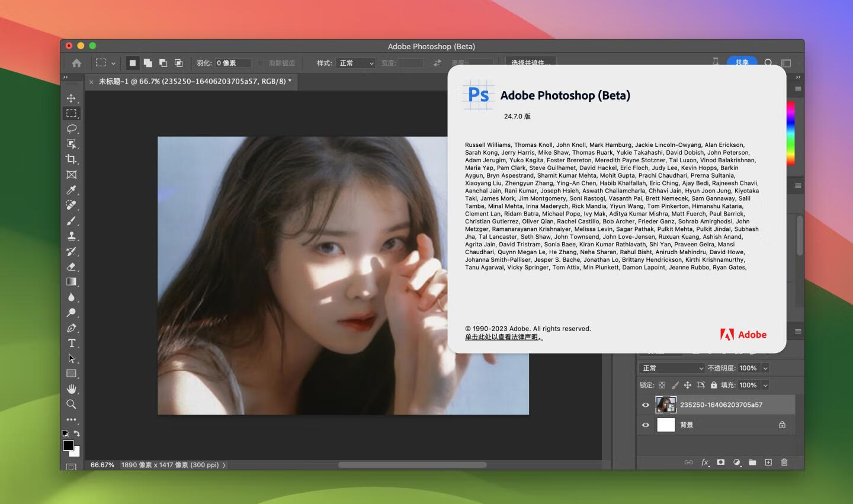Toggle prevent artboard auto-nesting lock

[x=701, y=385]
